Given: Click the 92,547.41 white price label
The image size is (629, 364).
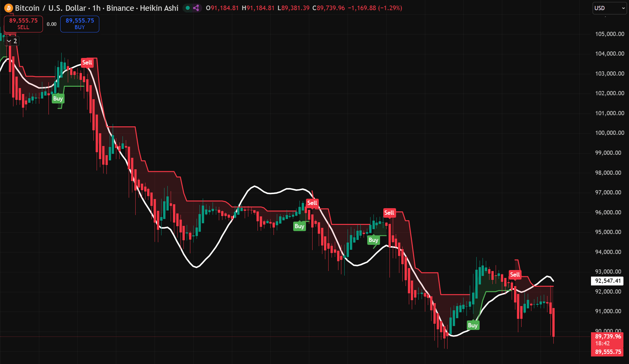Looking at the screenshot, I should point(608,281).
